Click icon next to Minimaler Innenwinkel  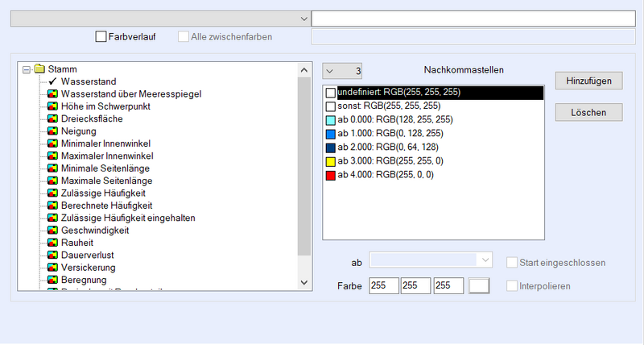[52, 143]
